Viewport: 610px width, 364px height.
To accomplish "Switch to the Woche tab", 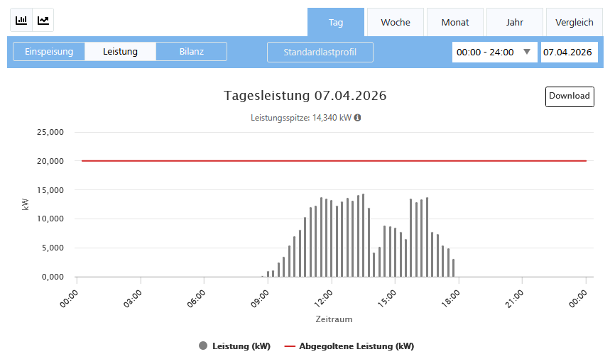I will tap(396, 22).
